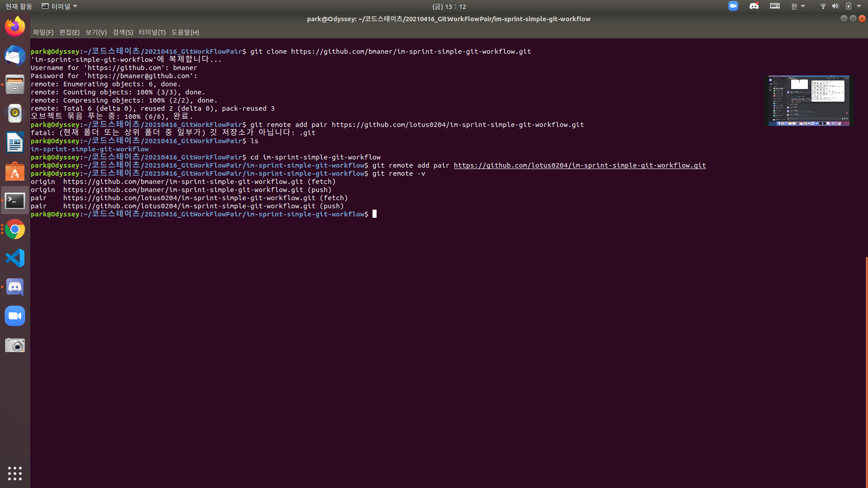Expand the system status menu arrow

(x=859, y=6)
